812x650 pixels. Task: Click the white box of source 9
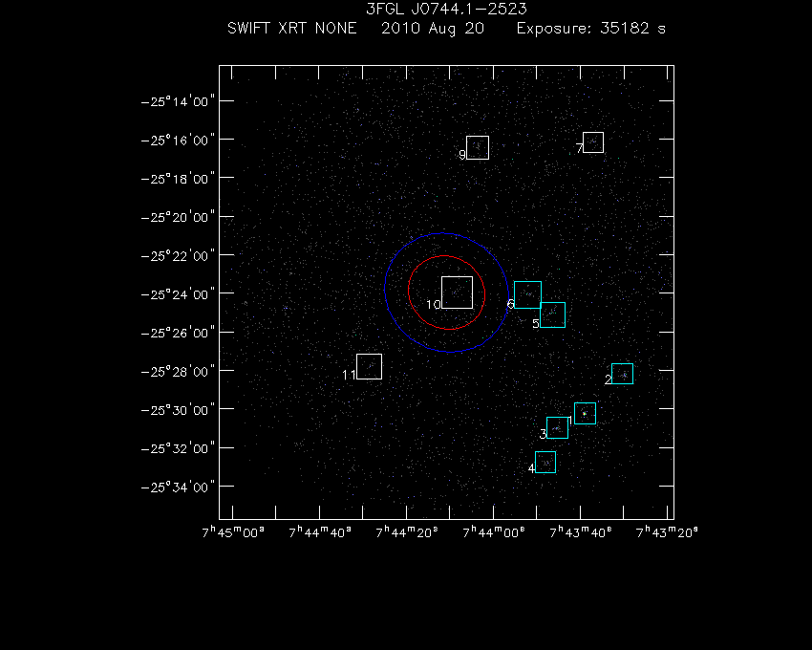tap(478, 148)
